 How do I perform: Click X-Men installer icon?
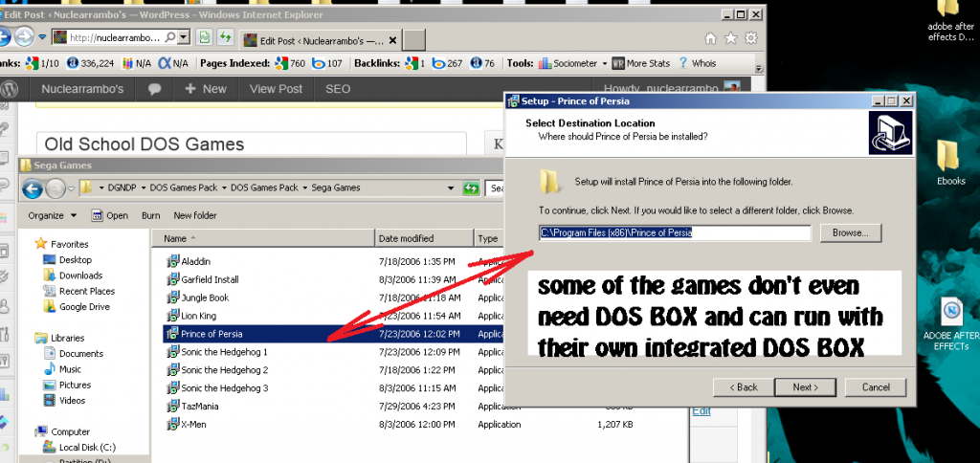172,425
